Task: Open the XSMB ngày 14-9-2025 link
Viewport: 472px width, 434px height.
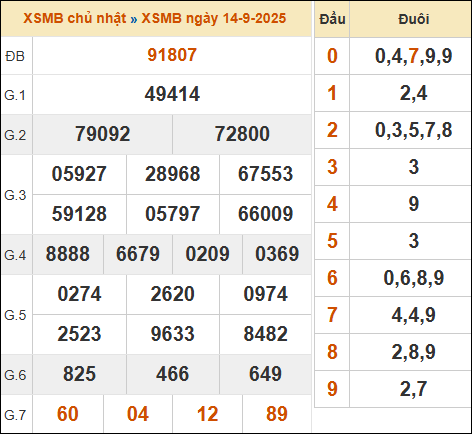Action: point(214,18)
